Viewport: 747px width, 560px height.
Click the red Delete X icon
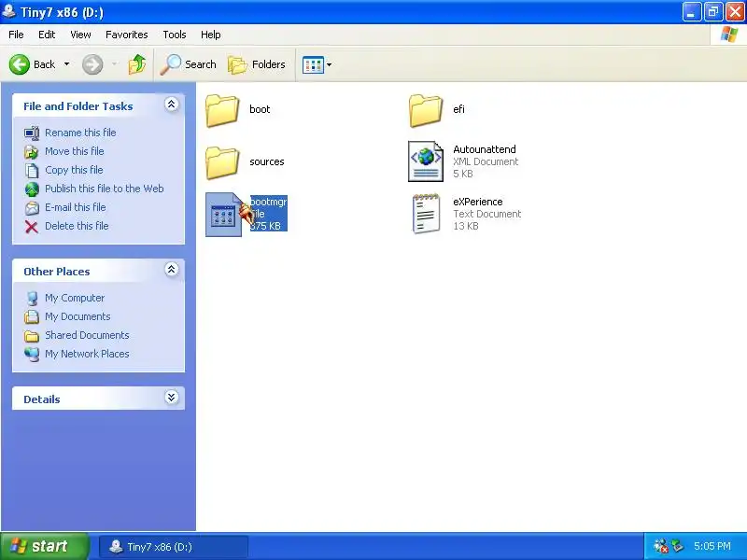tap(32, 227)
